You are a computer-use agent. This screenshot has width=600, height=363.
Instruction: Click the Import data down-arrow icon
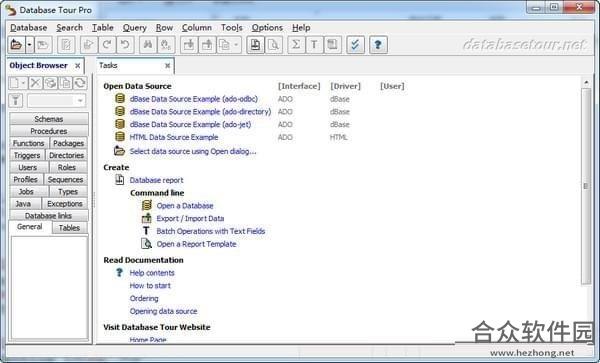pyautogui.click(x=189, y=45)
